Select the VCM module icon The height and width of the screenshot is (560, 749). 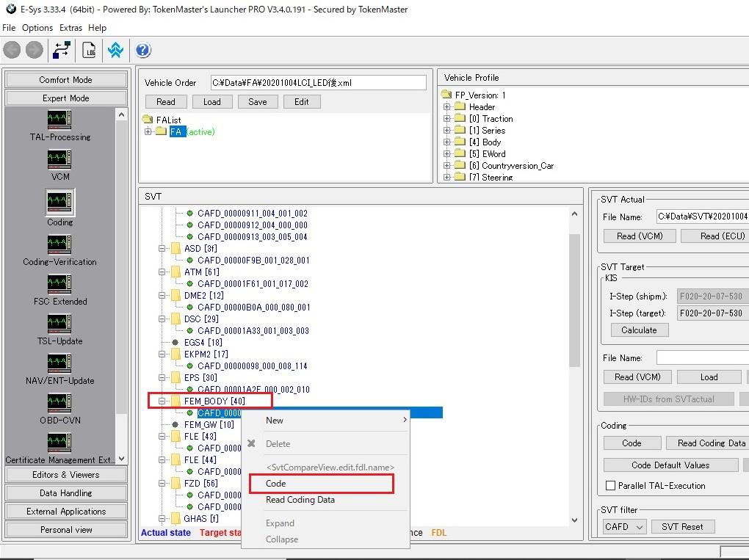click(x=59, y=159)
